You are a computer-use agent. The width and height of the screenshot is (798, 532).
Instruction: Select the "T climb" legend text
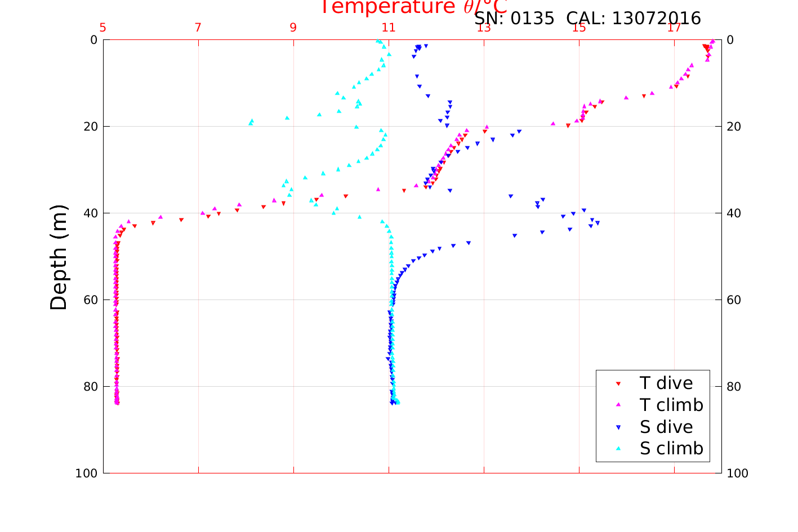671,405
